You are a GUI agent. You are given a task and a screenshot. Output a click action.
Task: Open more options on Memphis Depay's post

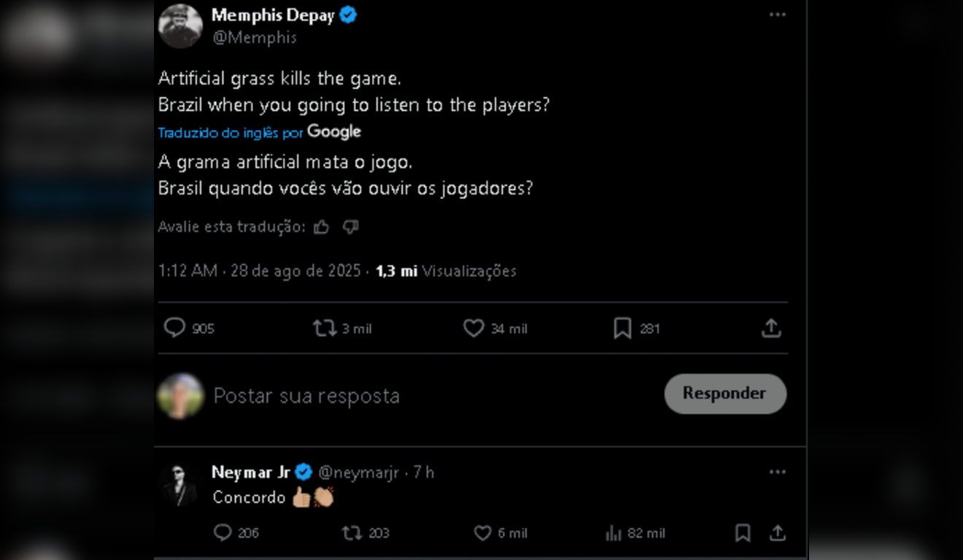[x=778, y=15]
